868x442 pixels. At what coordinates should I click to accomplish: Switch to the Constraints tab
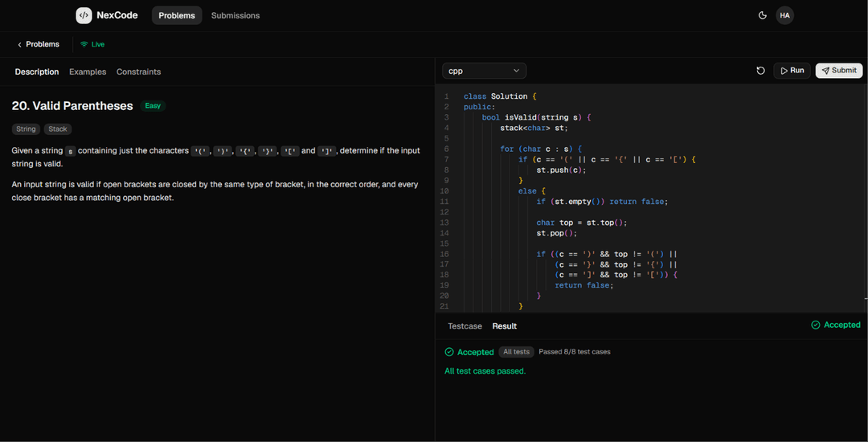pos(138,72)
